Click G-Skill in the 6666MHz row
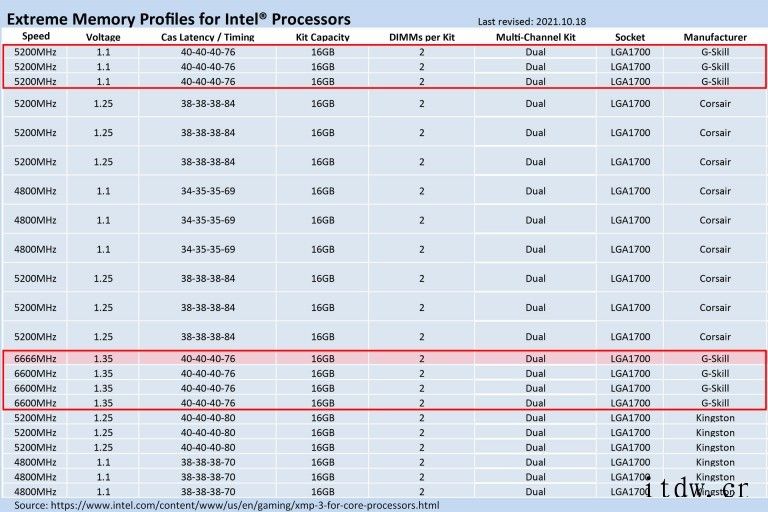 pos(715,359)
